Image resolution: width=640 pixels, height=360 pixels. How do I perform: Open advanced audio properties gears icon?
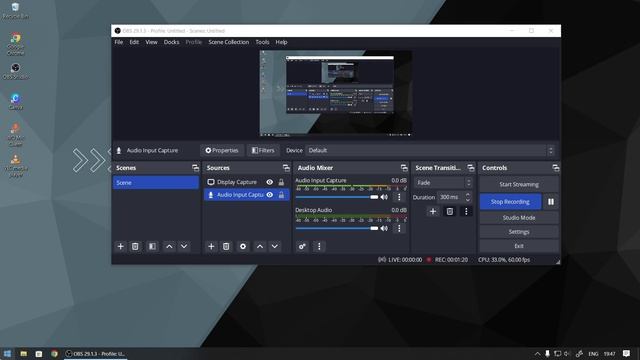(302, 247)
